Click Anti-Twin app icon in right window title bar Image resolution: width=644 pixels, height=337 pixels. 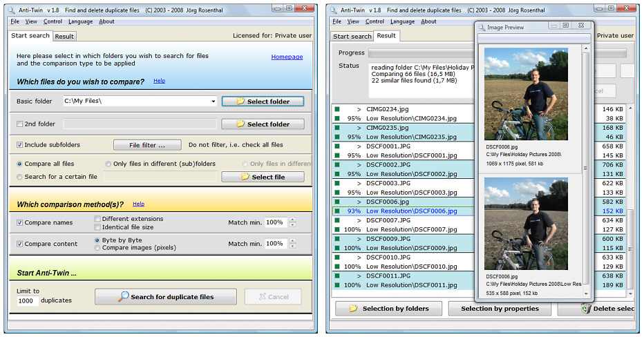click(334, 10)
